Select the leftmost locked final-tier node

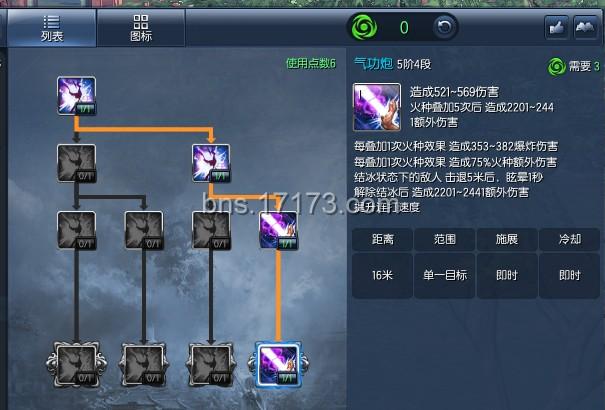click(x=76, y=364)
